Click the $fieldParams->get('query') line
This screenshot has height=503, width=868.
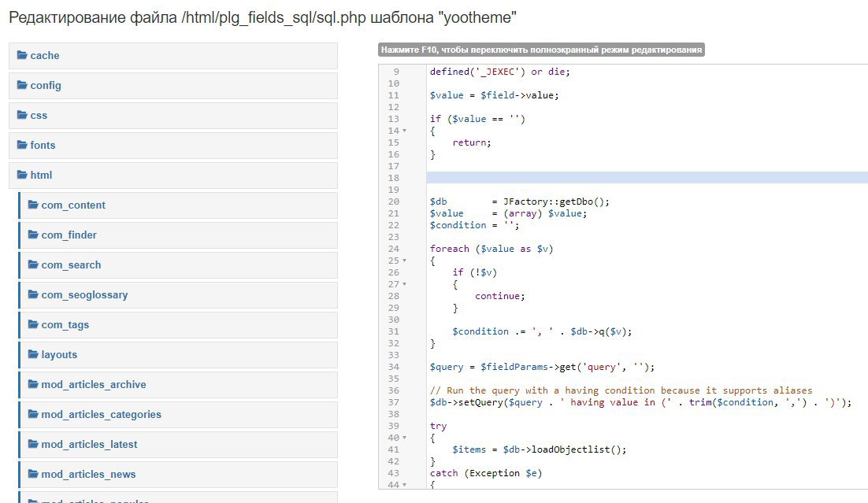pos(542,366)
